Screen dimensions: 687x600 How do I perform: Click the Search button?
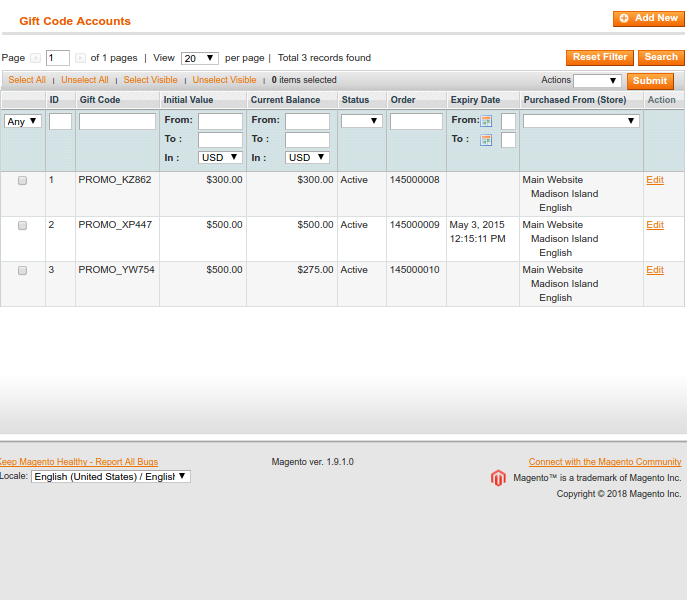661,58
